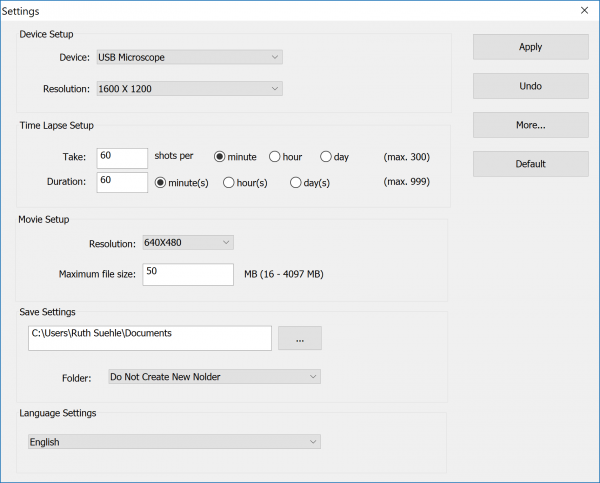Open the Movie Setup 640X480 resolution dropdown
600x483 pixels.
coord(188,242)
